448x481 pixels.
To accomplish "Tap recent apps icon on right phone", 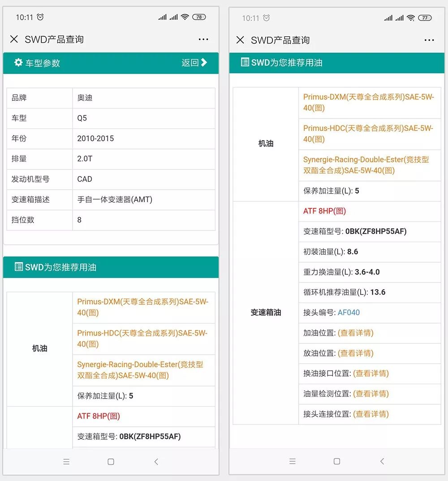I will click(292, 461).
